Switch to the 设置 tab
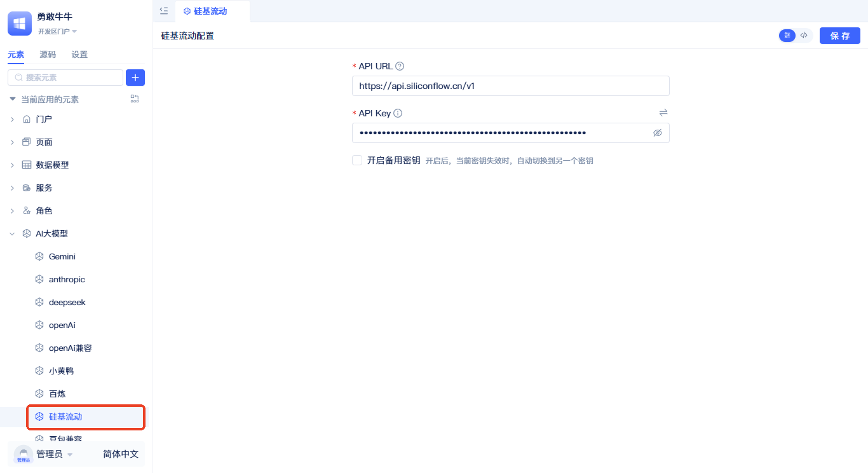 [79, 55]
